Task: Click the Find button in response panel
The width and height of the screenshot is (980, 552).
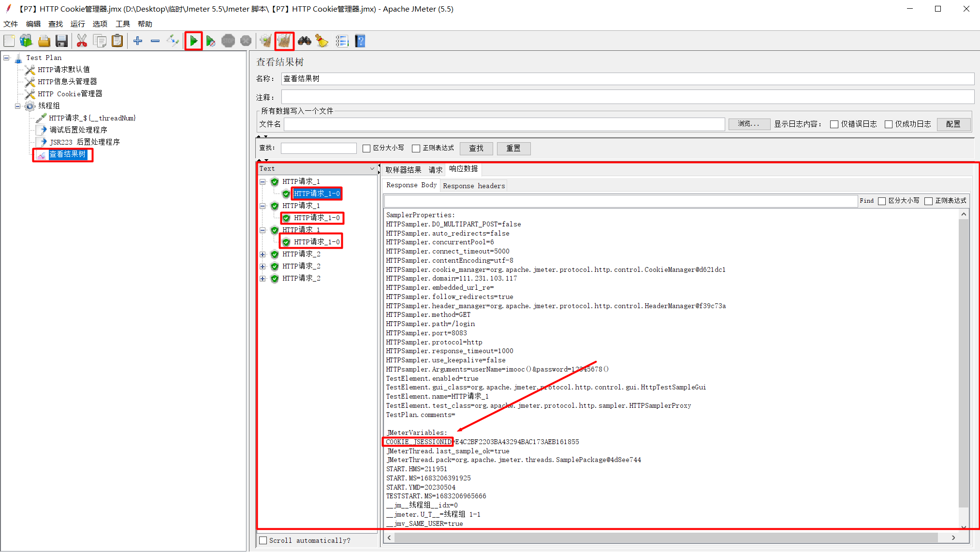Action: (x=866, y=201)
